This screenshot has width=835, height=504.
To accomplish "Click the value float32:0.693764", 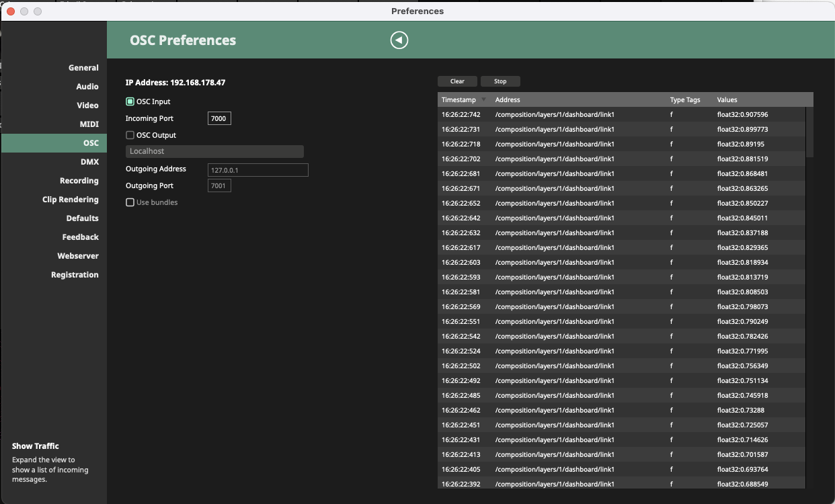I will (x=742, y=469).
